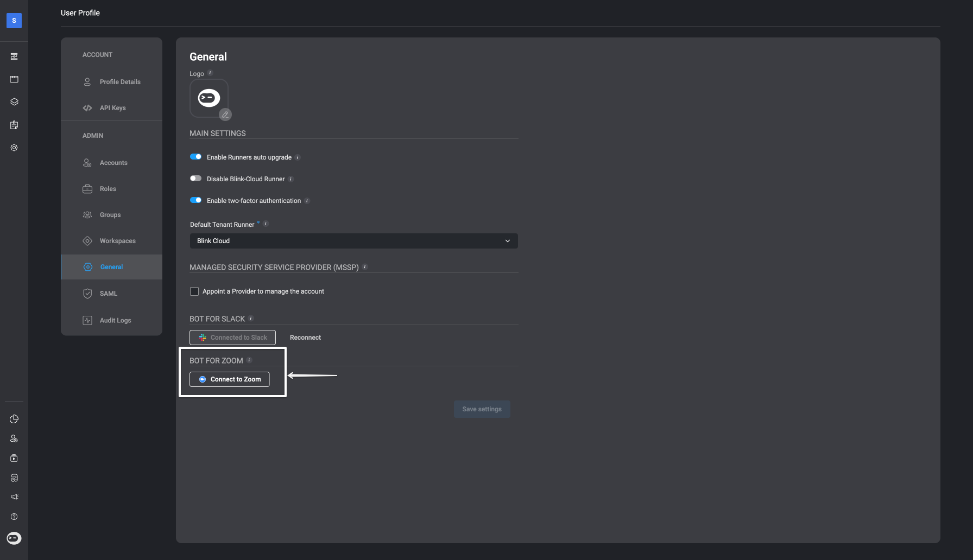
Task: Click info icon beside MSSP heading
Action: (x=365, y=266)
